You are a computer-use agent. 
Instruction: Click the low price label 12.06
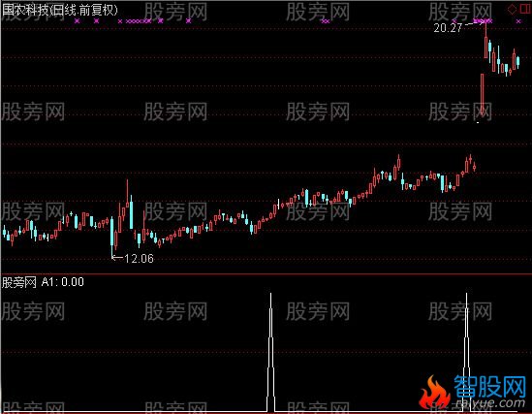pos(140,259)
